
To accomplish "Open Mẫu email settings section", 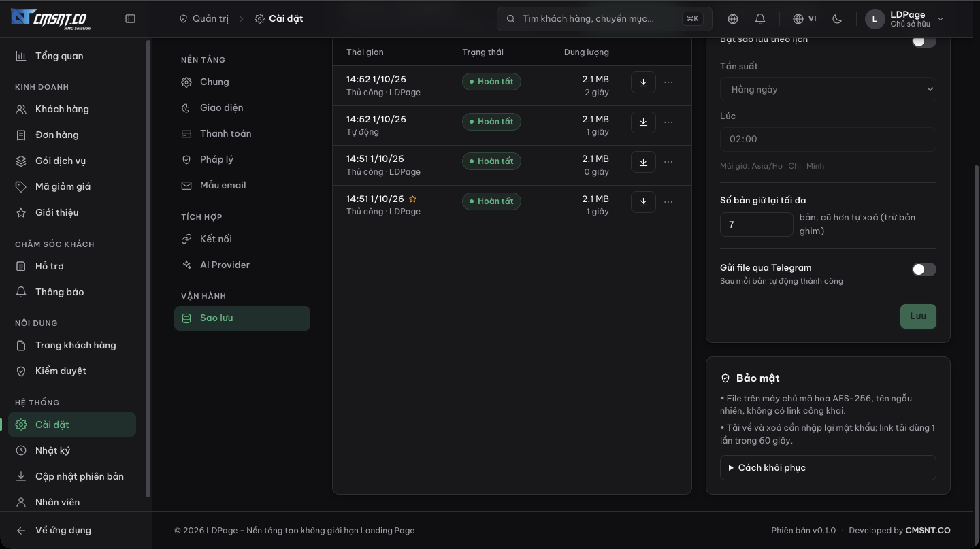I will tap(242, 185).
